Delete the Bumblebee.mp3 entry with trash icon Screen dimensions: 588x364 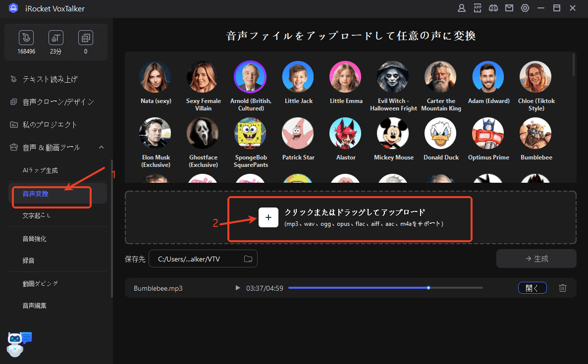563,288
